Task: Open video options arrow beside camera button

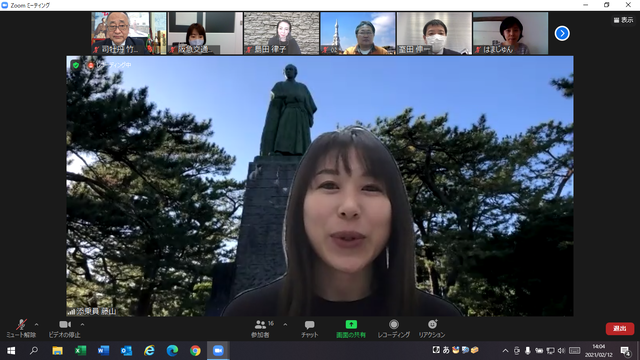Action: 82,324
